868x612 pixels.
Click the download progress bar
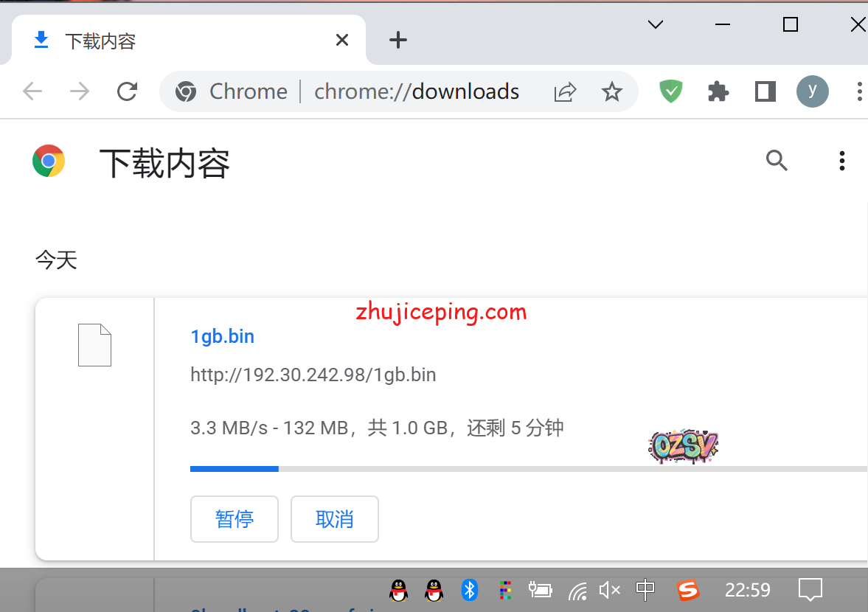pos(516,468)
